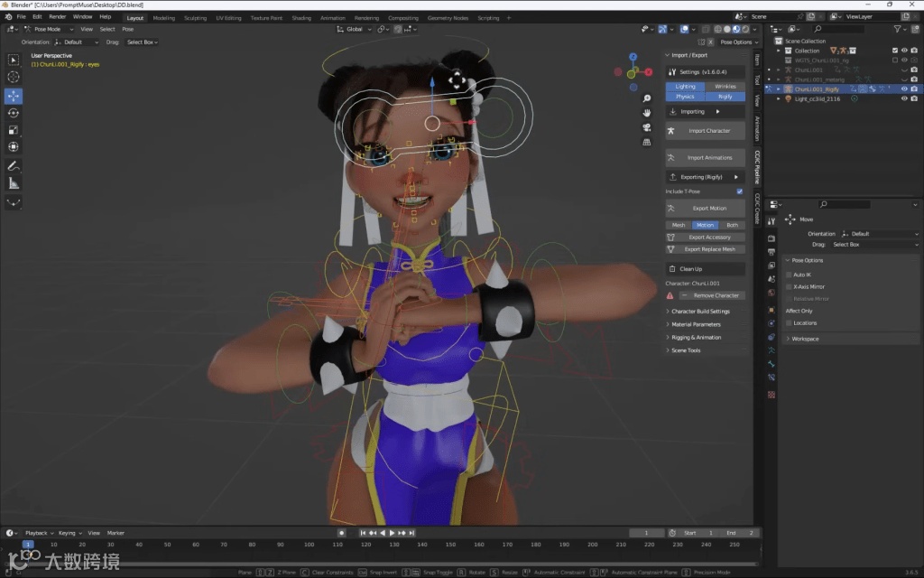Image resolution: width=924 pixels, height=578 pixels.
Task: Open the Pose menu in viewport header
Action: (x=128, y=29)
